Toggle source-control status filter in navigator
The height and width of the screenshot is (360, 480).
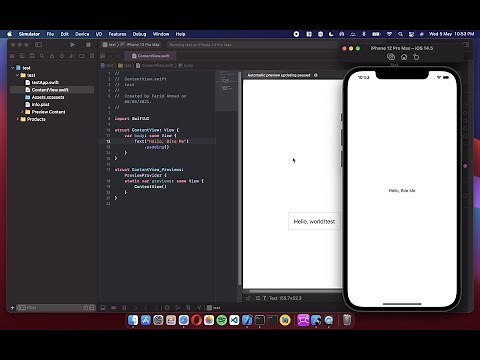(92, 307)
